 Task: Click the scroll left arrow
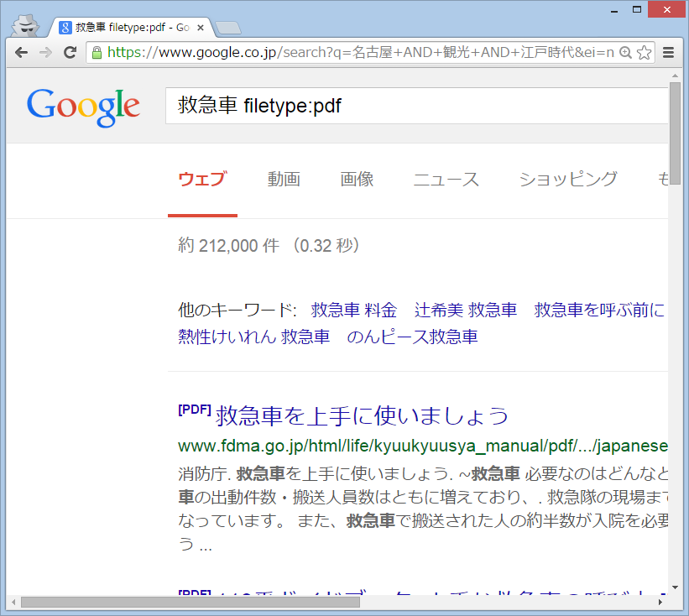[x=13, y=602]
